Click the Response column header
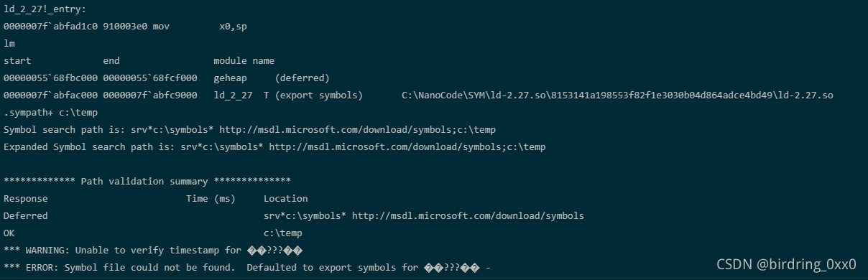This screenshot has width=868, height=280. click(x=26, y=198)
